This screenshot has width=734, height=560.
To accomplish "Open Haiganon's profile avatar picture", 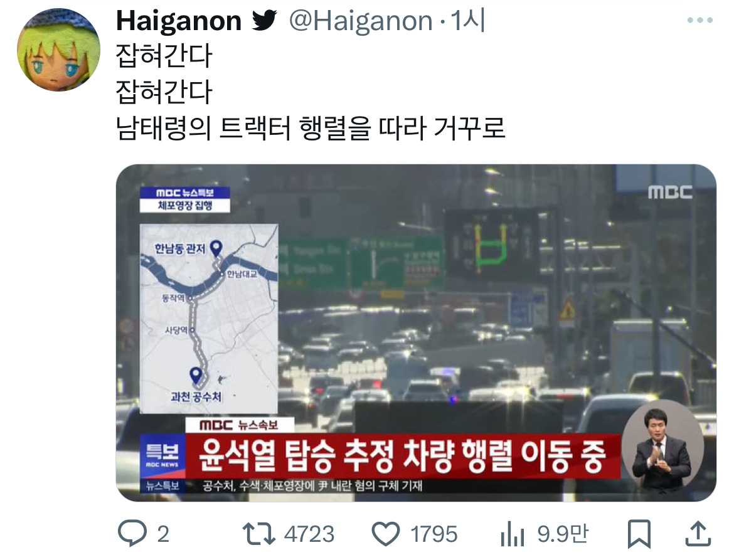I will [58, 50].
